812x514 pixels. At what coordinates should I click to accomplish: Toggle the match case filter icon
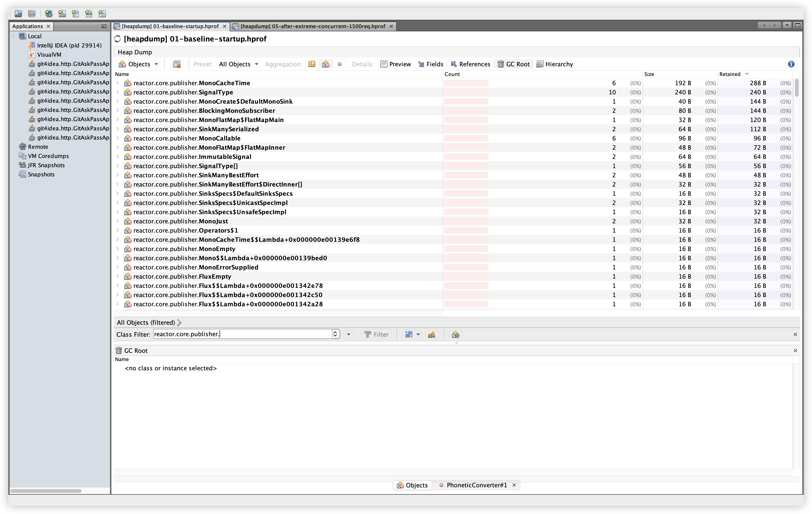point(431,334)
